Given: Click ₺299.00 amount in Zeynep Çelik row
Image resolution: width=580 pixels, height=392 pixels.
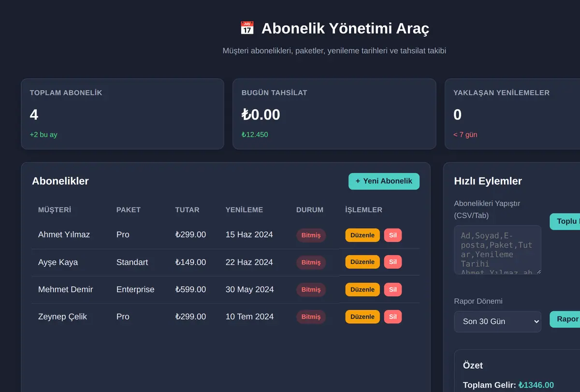Looking at the screenshot, I should tap(190, 317).
